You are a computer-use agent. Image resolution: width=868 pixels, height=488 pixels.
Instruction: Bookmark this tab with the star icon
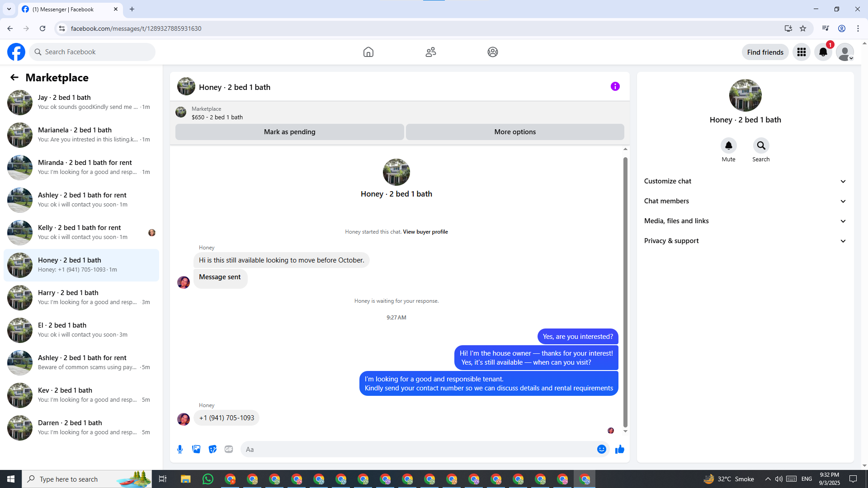803,28
